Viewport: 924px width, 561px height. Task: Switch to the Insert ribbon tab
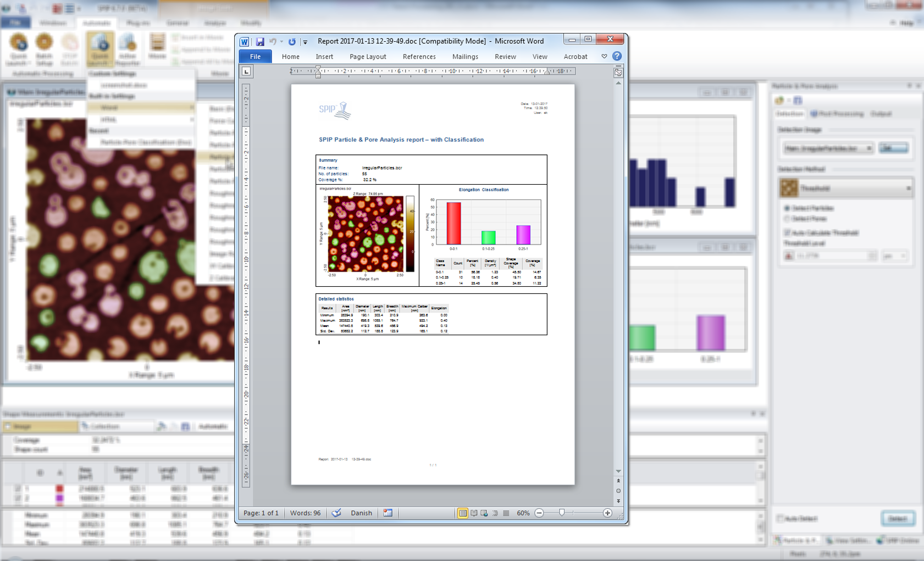(324, 57)
